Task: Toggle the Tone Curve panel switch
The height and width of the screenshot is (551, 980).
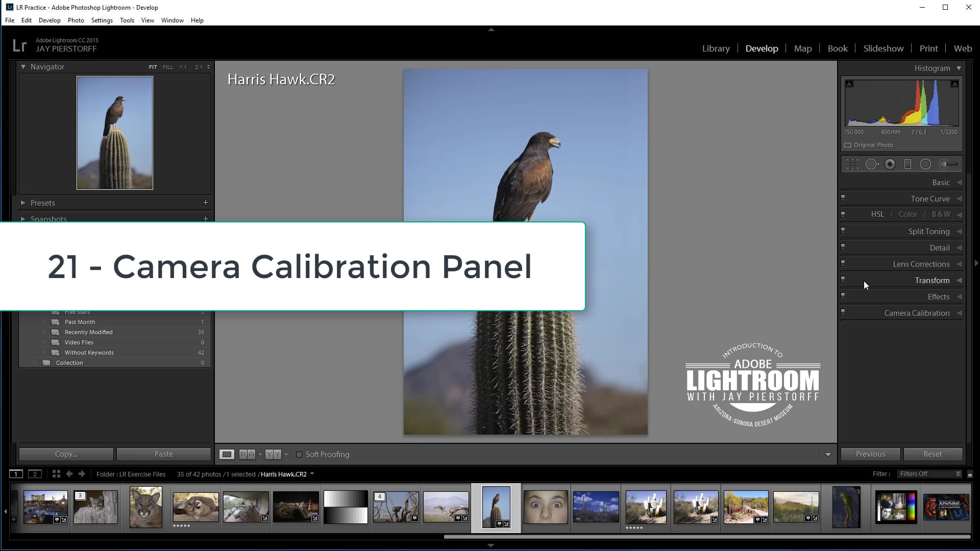Action: 843,198
